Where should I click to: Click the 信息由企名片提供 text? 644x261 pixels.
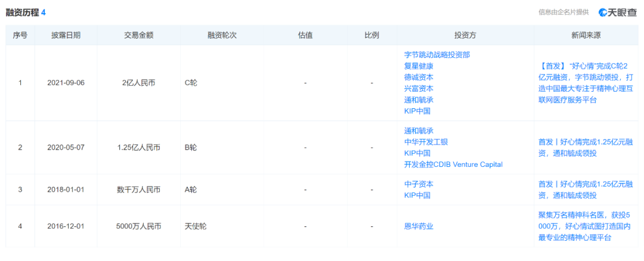564,13
